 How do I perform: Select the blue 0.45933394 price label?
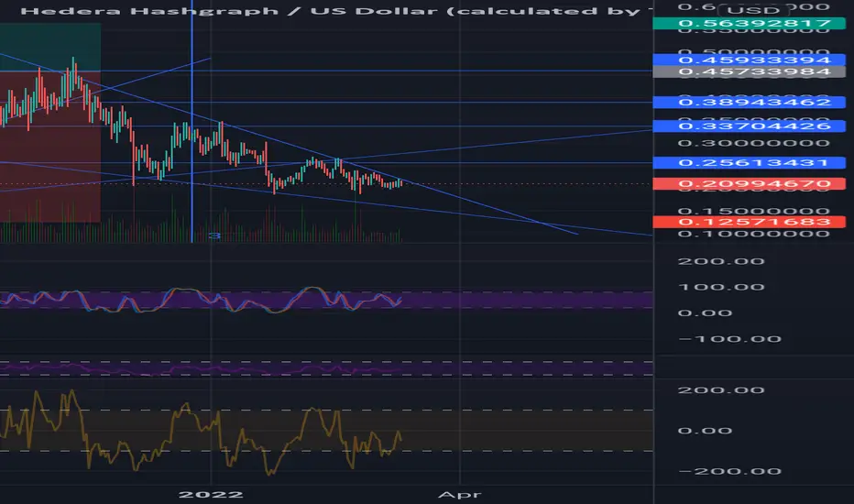pyautogui.click(x=749, y=60)
